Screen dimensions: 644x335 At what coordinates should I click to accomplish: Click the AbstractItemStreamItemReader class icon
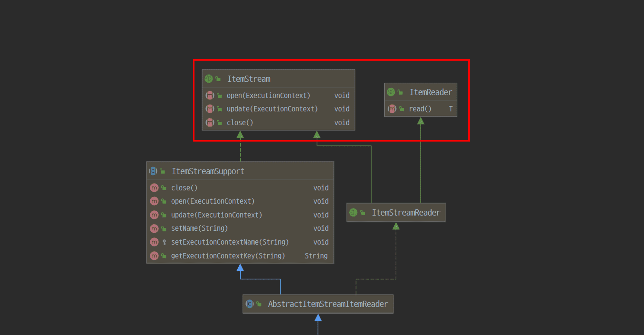pos(250,303)
